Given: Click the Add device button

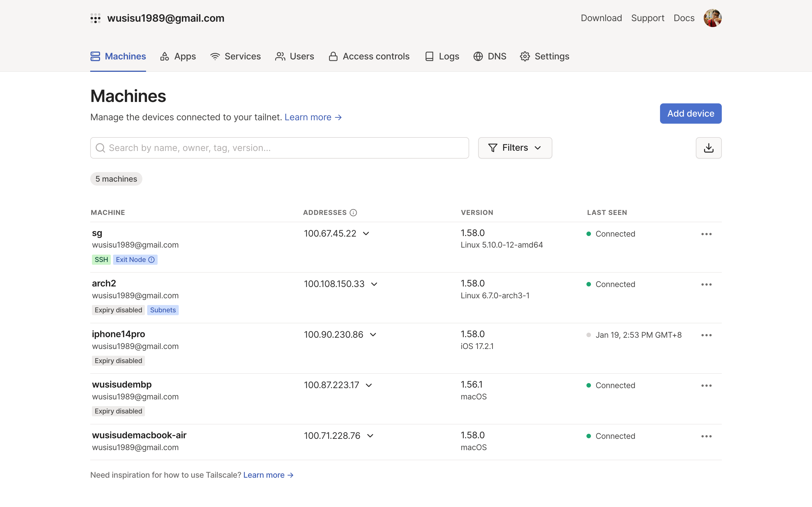Looking at the screenshot, I should coord(690,114).
